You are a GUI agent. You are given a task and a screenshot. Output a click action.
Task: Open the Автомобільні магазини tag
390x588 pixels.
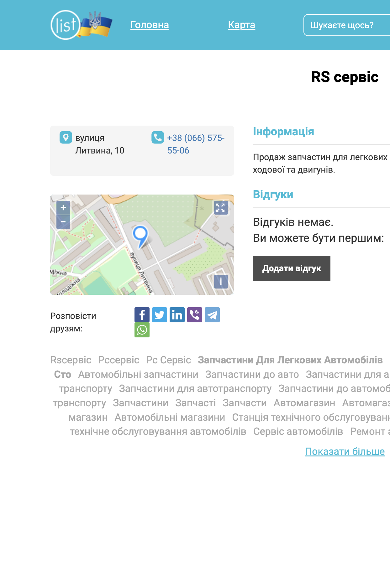(x=170, y=417)
